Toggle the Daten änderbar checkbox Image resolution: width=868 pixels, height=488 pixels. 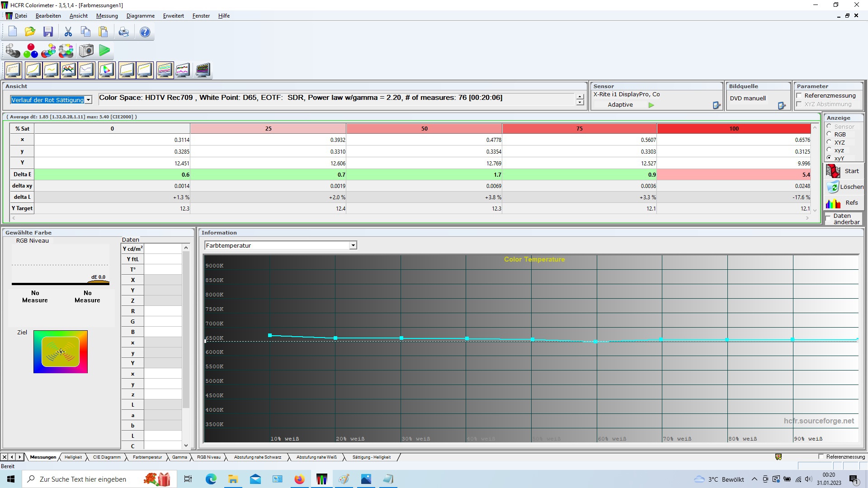tap(828, 219)
